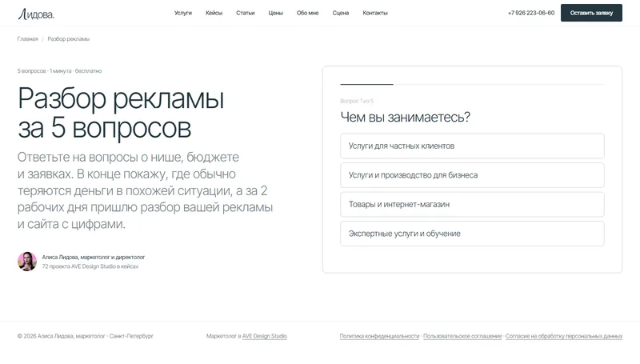640x364 pixels.
Task: Click the copyright text © 2026 Алиса Лидова
Action: 86,336
